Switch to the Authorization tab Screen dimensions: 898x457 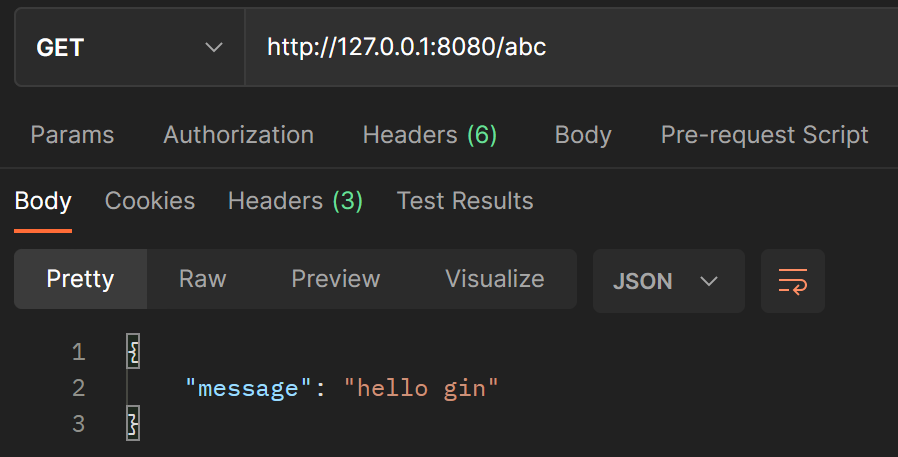[x=238, y=135]
